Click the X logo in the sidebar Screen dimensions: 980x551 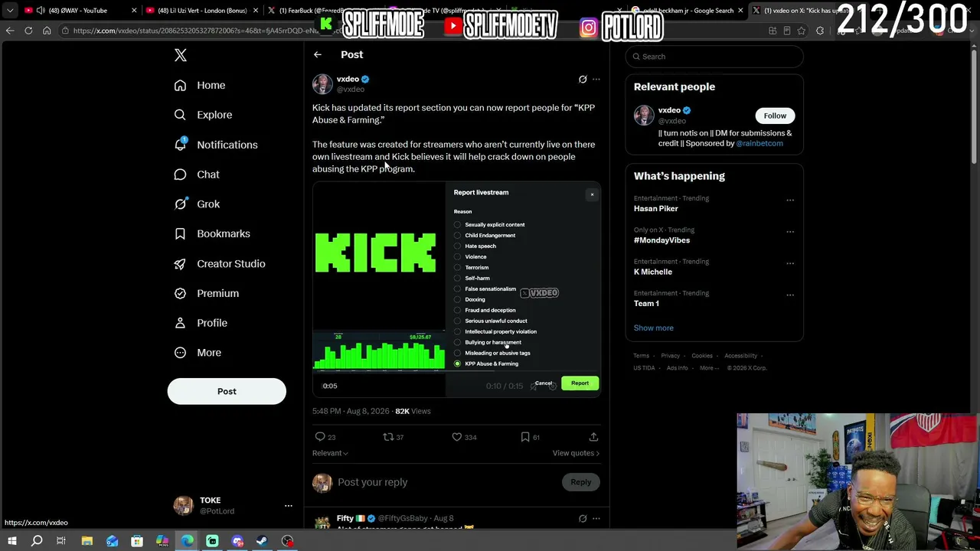[x=181, y=55]
